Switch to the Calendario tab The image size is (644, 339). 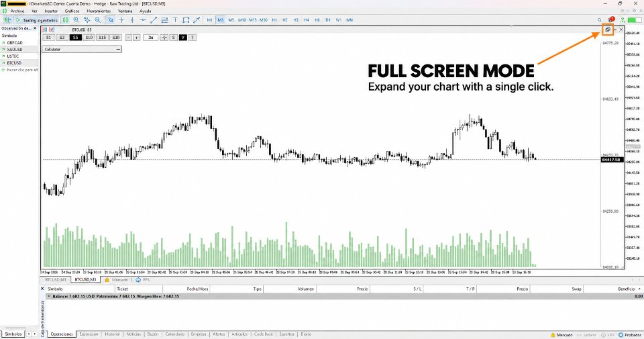click(175, 334)
